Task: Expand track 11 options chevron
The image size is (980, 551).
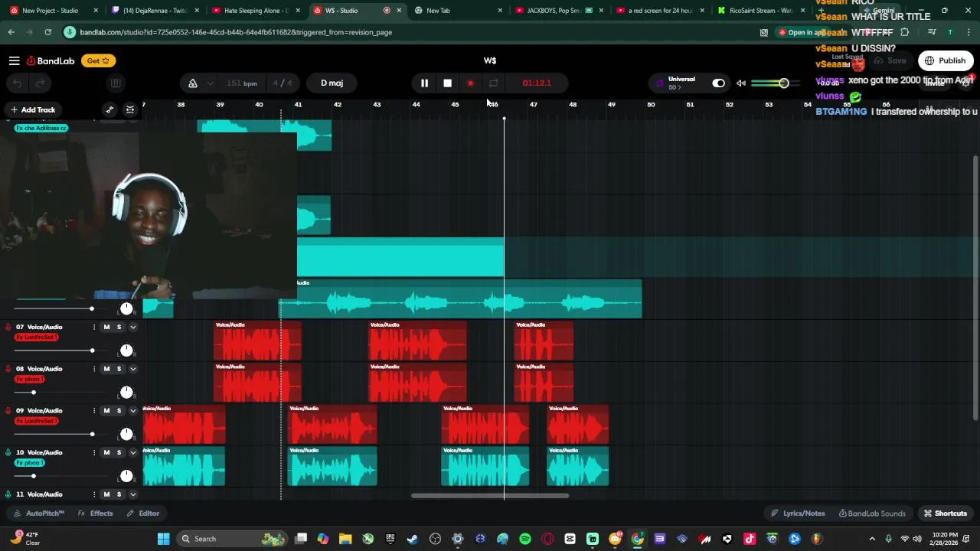Action: pos(132,494)
